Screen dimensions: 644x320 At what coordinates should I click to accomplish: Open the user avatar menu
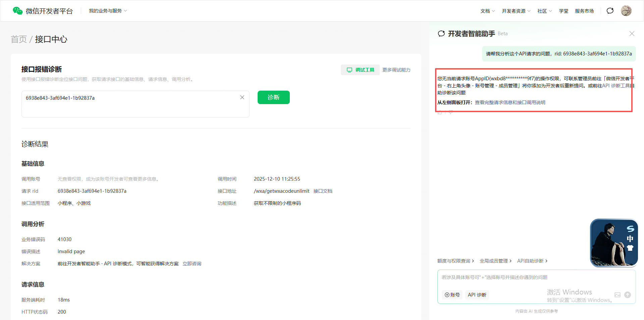pyautogui.click(x=626, y=11)
